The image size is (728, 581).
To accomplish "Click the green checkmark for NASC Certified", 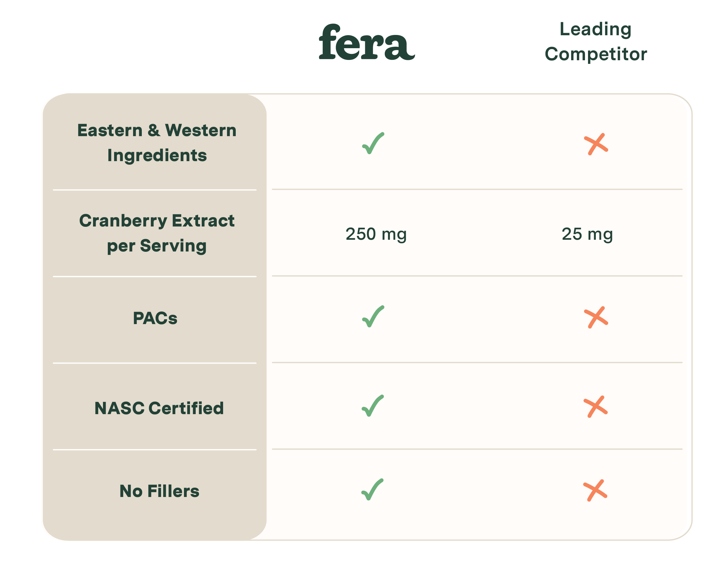I will [372, 406].
